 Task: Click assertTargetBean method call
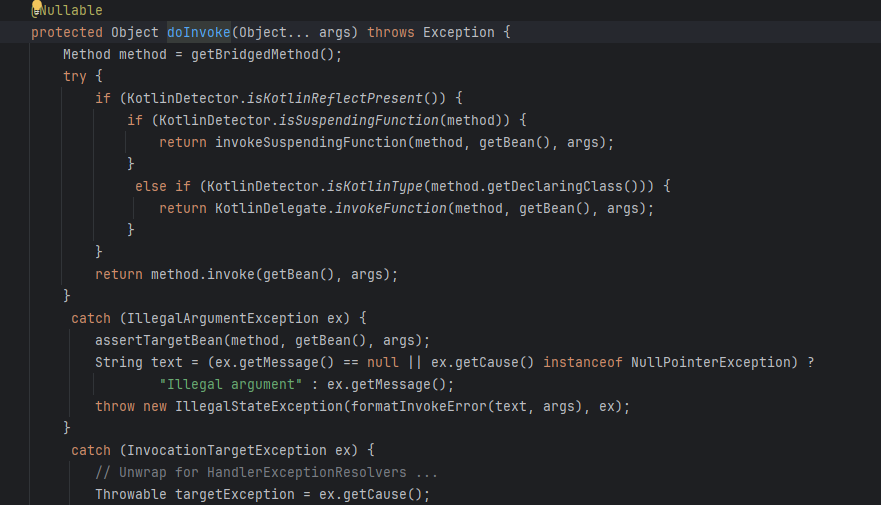pos(159,340)
